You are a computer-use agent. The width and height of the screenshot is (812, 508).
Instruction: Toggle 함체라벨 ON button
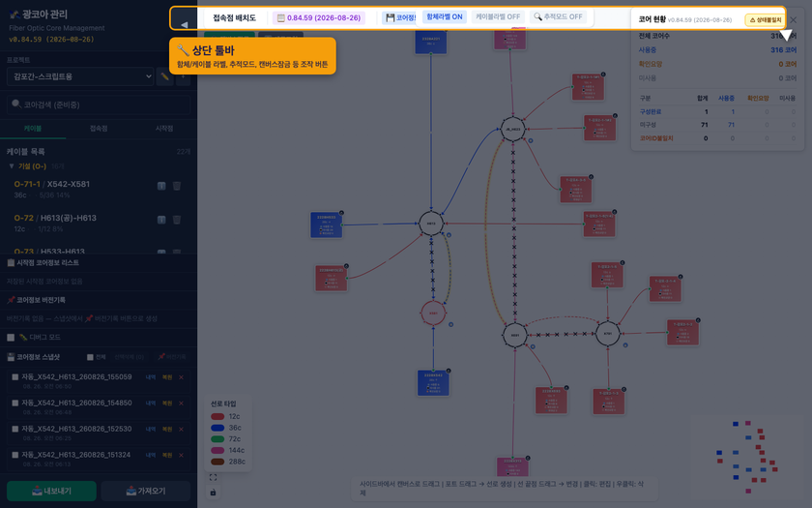pos(445,16)
